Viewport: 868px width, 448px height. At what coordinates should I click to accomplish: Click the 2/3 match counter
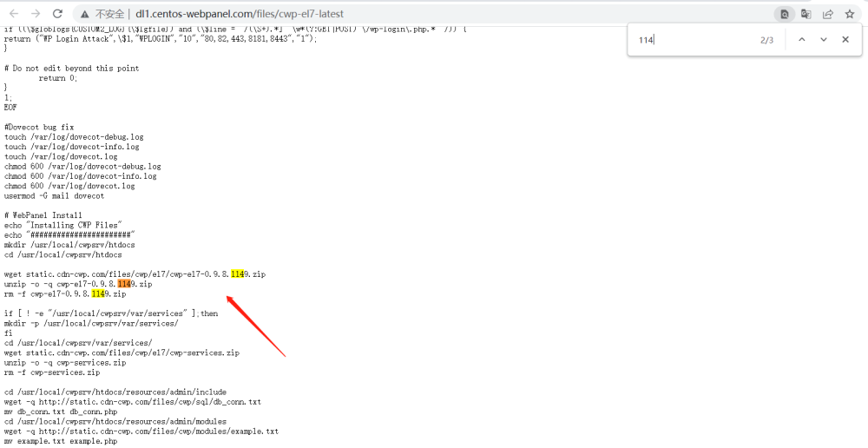tap(766, 40)
